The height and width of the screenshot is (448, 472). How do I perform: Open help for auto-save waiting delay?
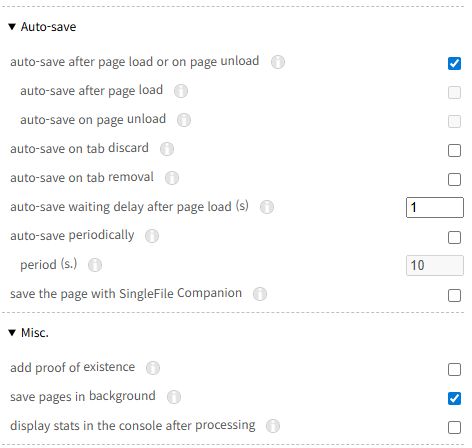pos(267,207)
